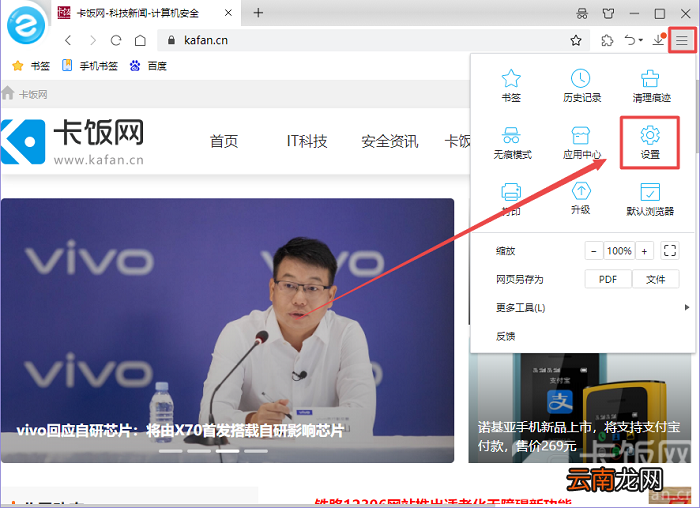Close the 卡饭网 browser tab
Screen dimensions: 700x508
228,13
